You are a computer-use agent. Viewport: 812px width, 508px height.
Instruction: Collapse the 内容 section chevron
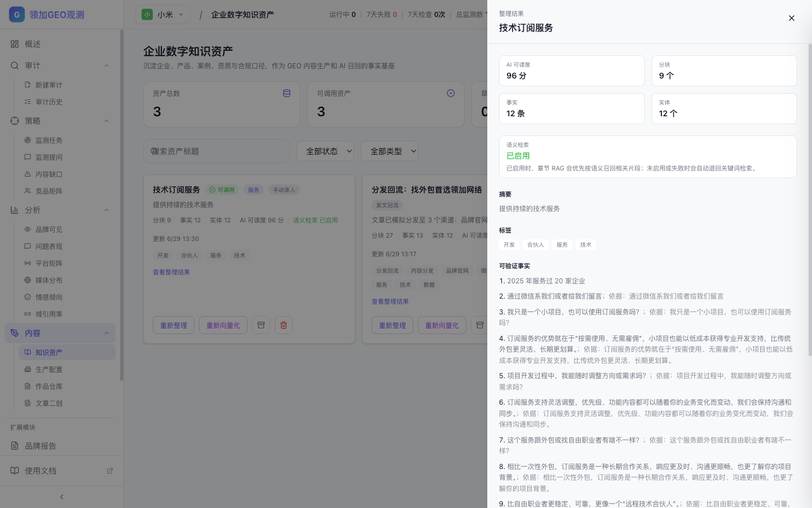(107, 333)
